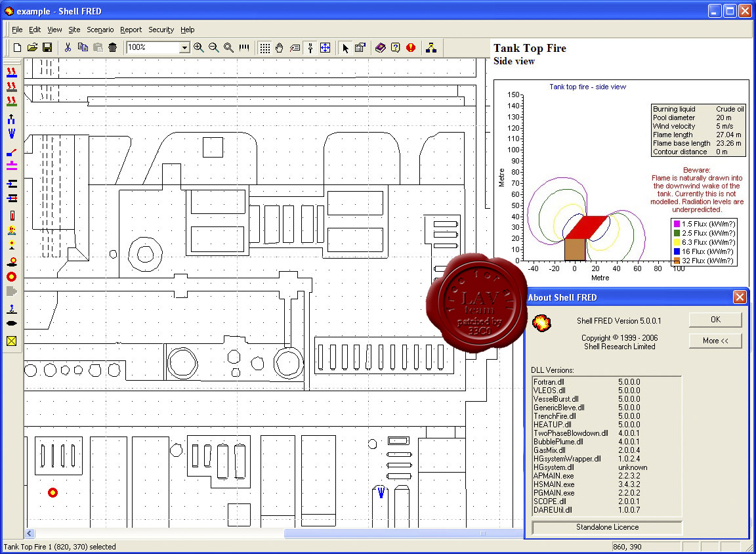Image resolution: width=756 pixels, height=554 pixels.
Task: Copy using the toolbar copy icon
Action: coord(83,47)
